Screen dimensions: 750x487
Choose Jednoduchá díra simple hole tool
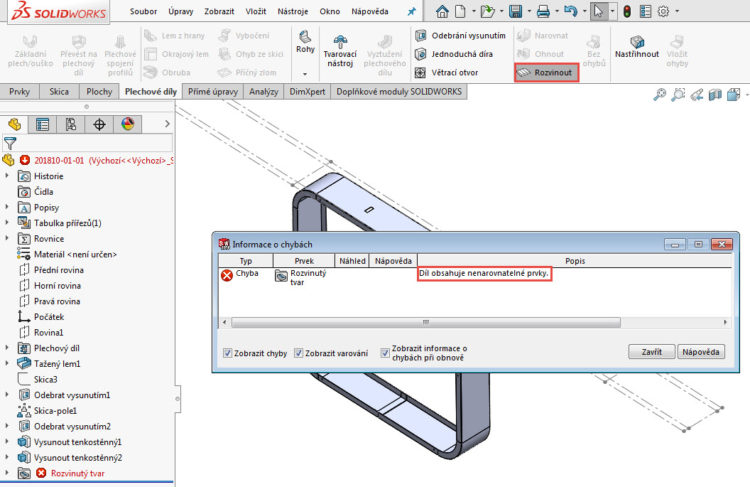click(x=453, y=54)
